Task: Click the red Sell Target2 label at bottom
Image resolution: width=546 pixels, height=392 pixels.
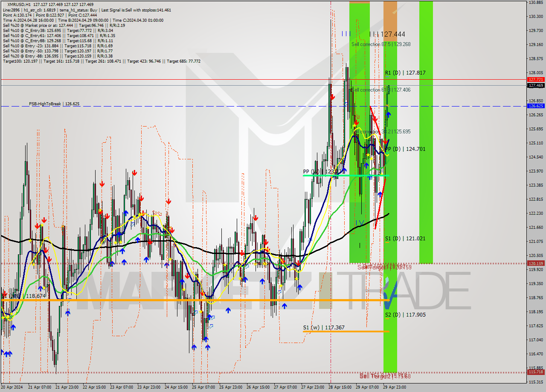Action: click(x=385, y=376)
